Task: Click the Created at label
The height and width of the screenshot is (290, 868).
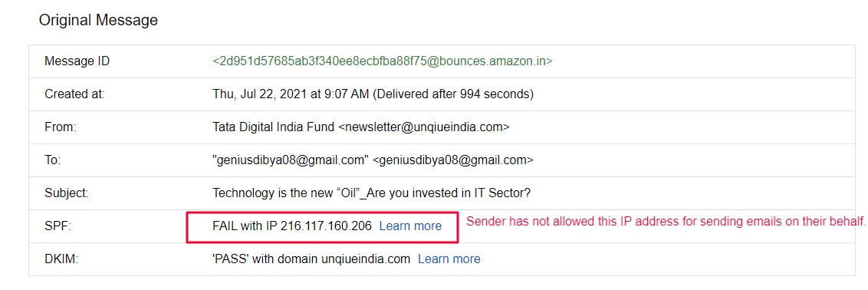Action: (x=74, y=94)
